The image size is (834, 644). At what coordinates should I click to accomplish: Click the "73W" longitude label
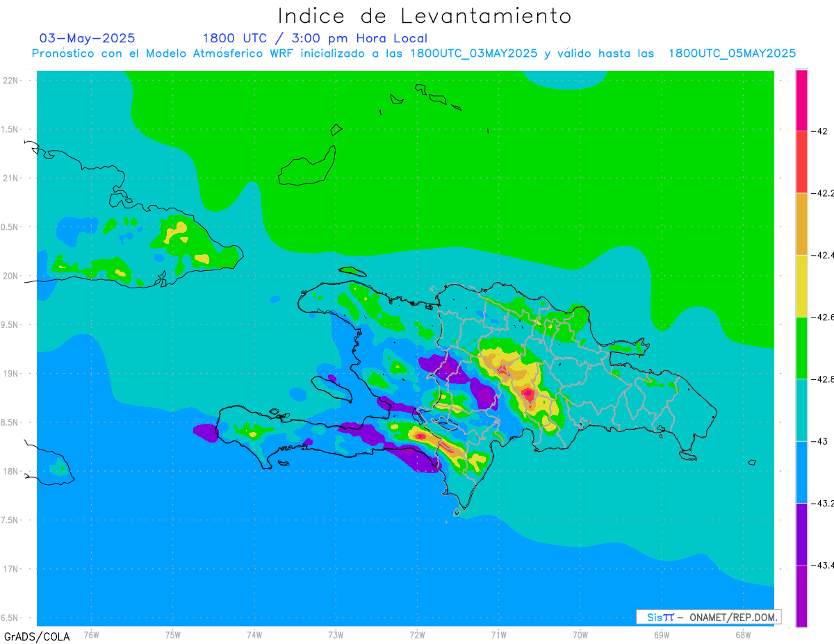click(x=336, y=634)
